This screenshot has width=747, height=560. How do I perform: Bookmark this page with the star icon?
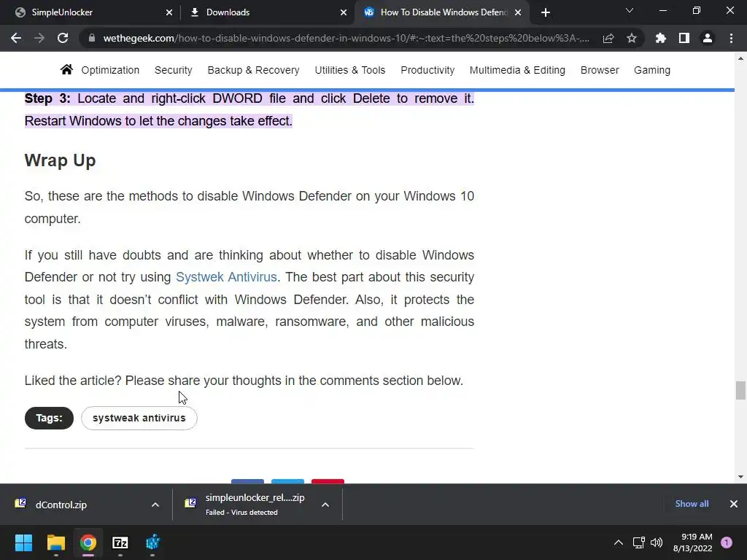[632, 38]
